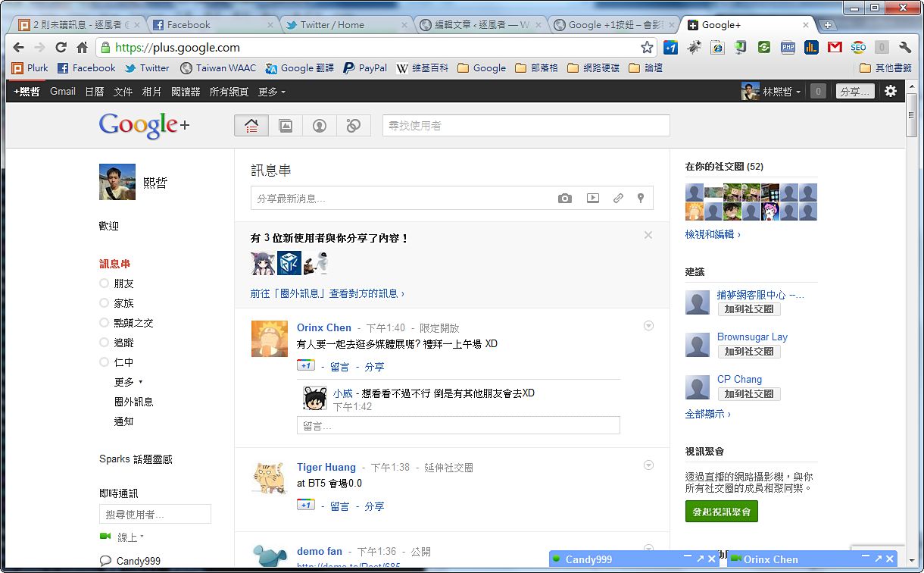Select the 家族 circle filter
Screen dimensions: 924x573
click(117, 303)
